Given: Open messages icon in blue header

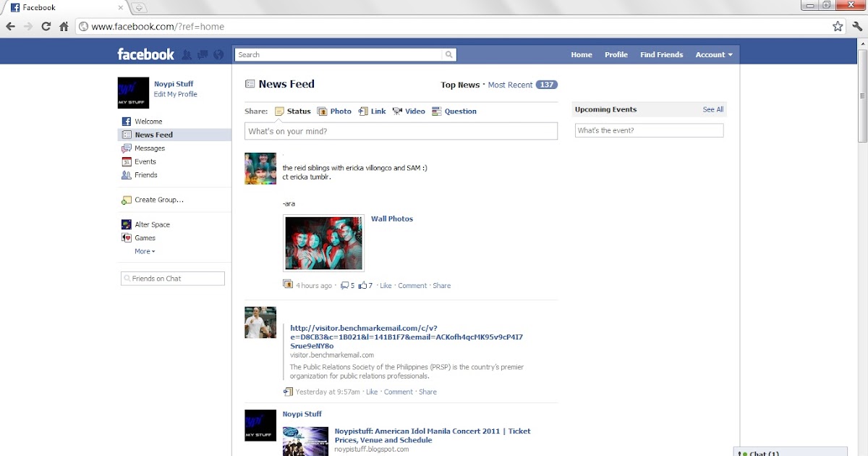Looking at the screenshot, I should pyautogui.click(x=203, y=54).
